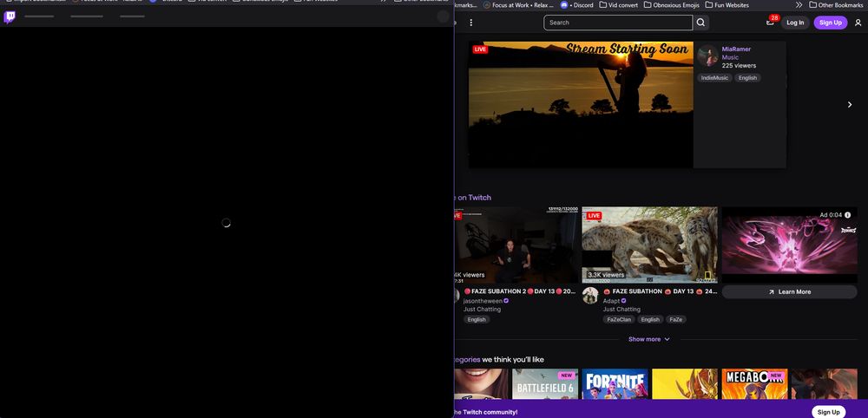
Task: Open the Music category link
Action: click(730, 57)
